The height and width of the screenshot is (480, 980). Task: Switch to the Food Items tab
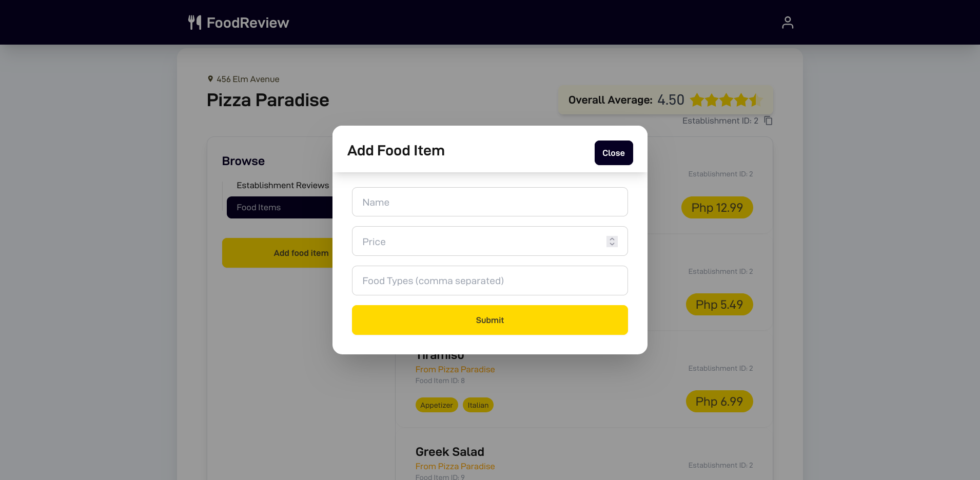coord(259,207)
